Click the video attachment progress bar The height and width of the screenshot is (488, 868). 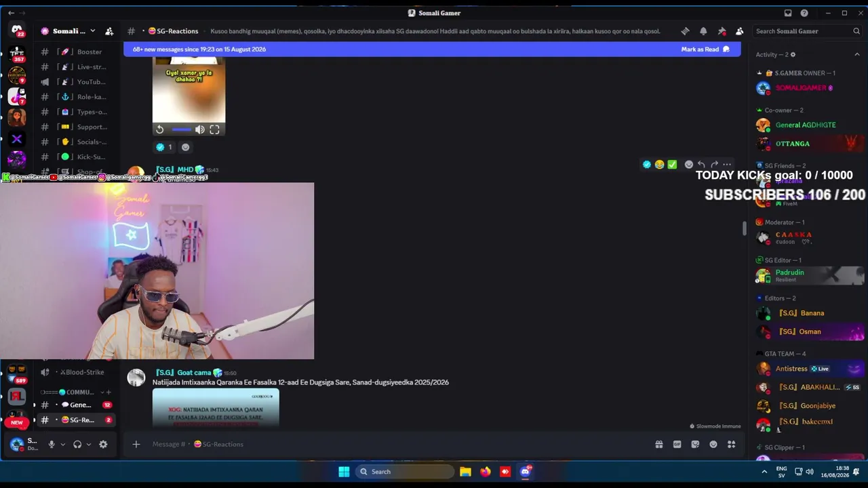(x=182, y=129)
